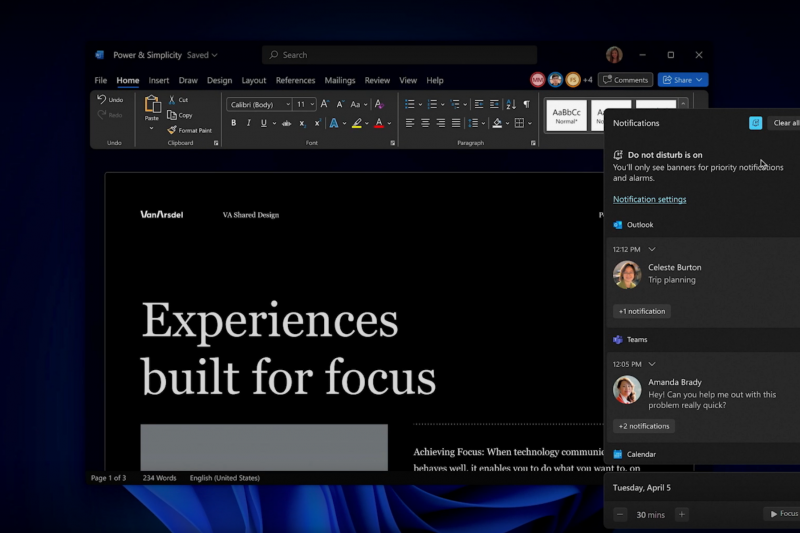
Task: Align text to the right
Action: click(x=440, y=123)
